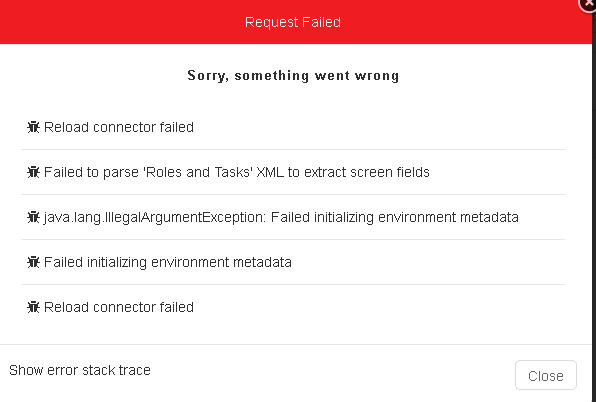Click the 'Request Failed' title text
Image resolution: width=596 pixels, height=402 pixels.
click(x=293, y=22)
